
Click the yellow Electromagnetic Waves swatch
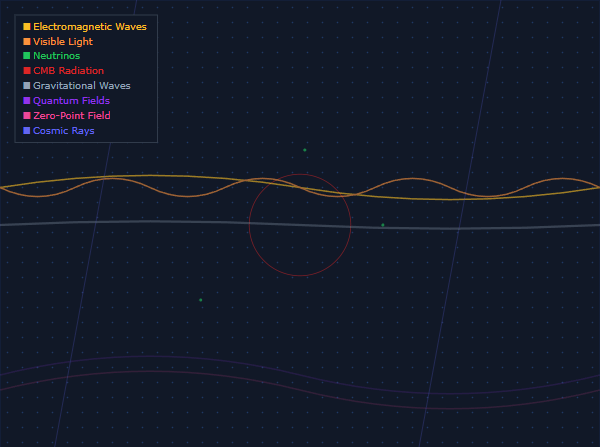click(x=27, y=26)
